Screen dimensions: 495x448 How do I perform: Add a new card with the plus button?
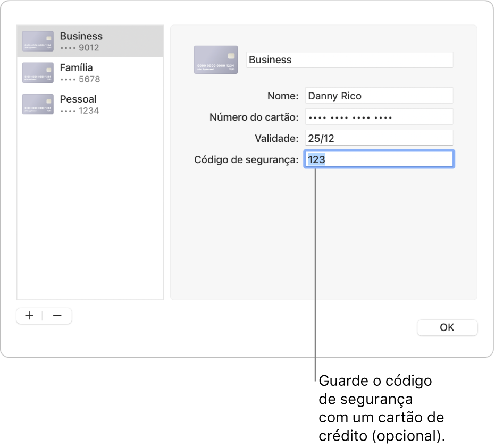pos(30,316)
